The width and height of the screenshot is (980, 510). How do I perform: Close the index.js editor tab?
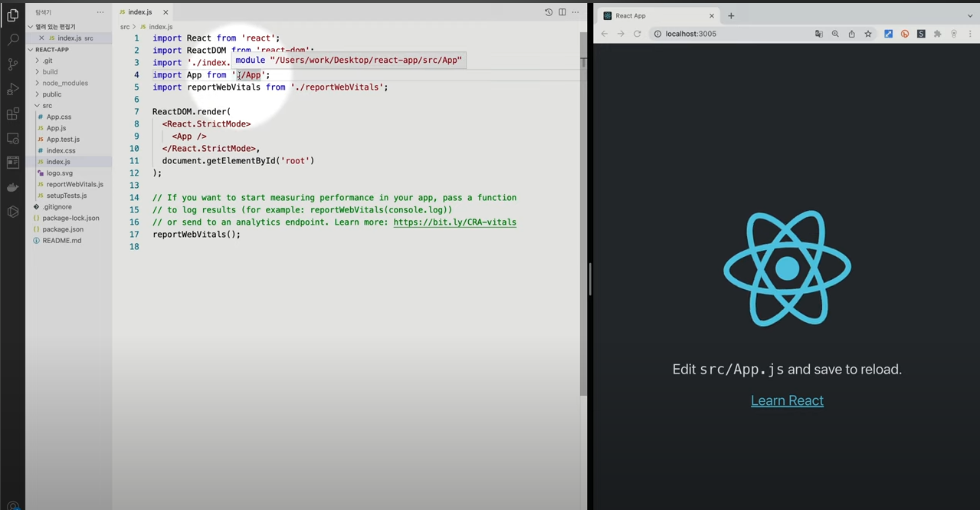(x=166, y=12)
